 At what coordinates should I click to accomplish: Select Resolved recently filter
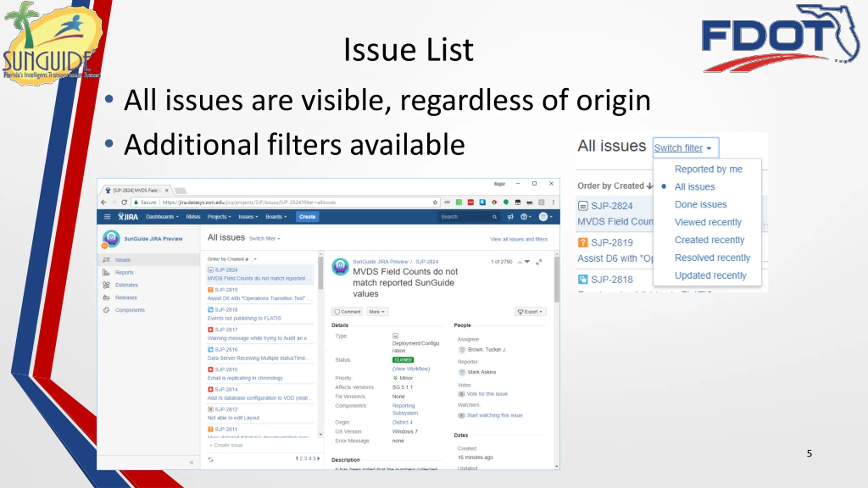point(712,258)
